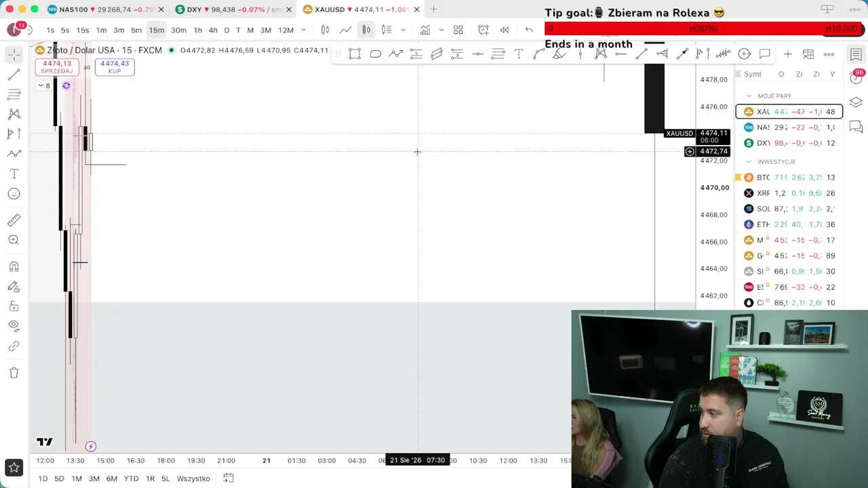Open the chart type dropdown arrow
Image resolution: width=868 pixels, height=488 pixels.
[403, 30]
